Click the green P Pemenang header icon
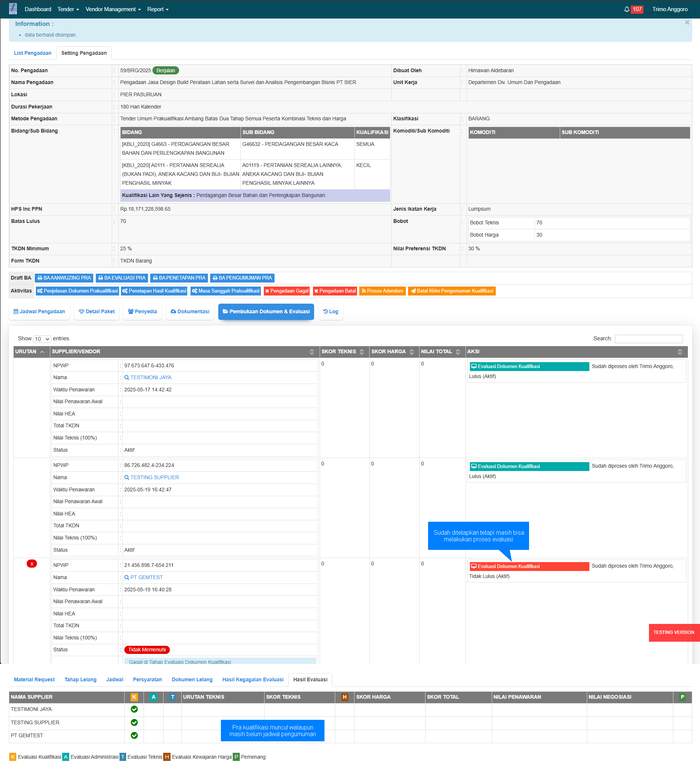700x765 pixels. [682, 697]
